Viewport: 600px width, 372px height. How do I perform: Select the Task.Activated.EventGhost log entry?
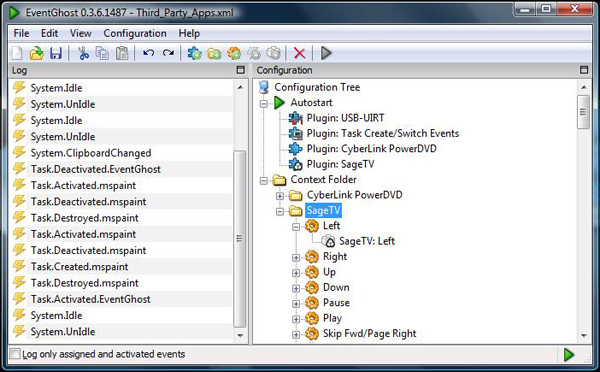click(91, 299)
